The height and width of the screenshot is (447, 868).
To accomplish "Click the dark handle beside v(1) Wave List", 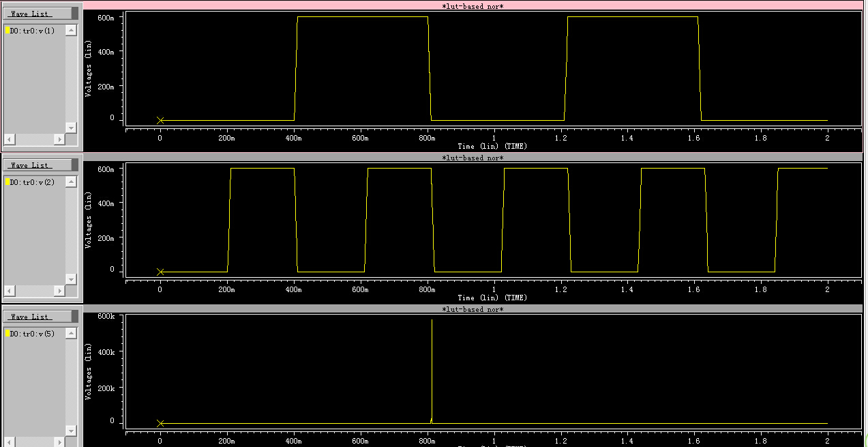I will point(75,14).
